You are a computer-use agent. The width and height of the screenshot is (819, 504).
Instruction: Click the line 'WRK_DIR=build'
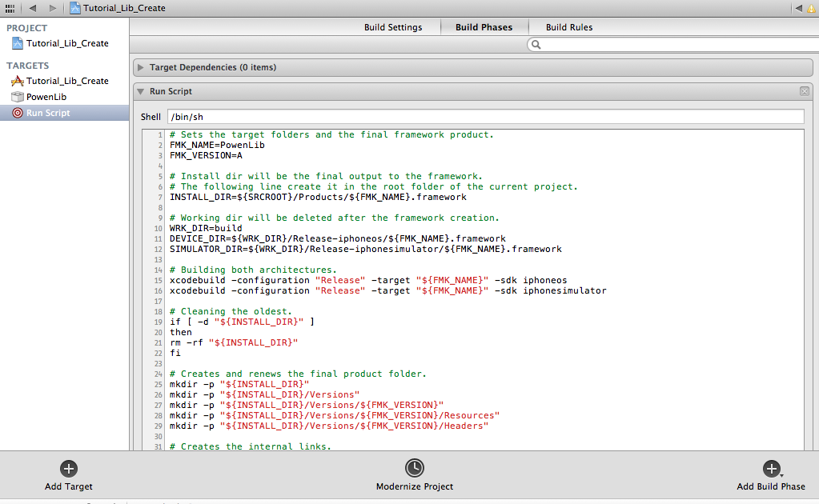pos(206,228)
